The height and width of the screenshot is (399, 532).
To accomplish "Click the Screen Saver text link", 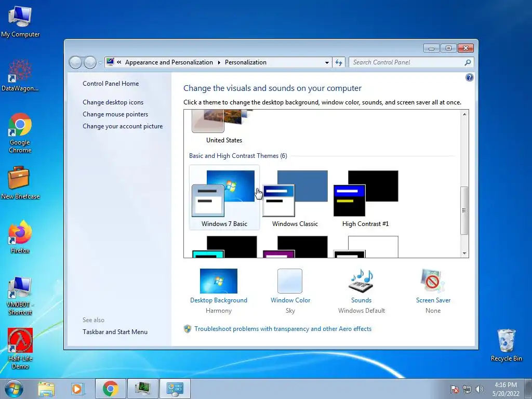I will 433,300.
